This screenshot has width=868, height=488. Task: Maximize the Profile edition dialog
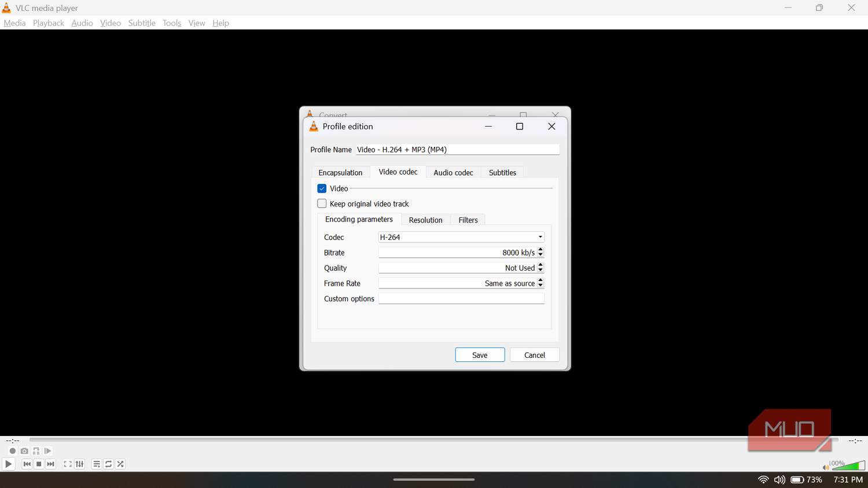click(520, 126)
